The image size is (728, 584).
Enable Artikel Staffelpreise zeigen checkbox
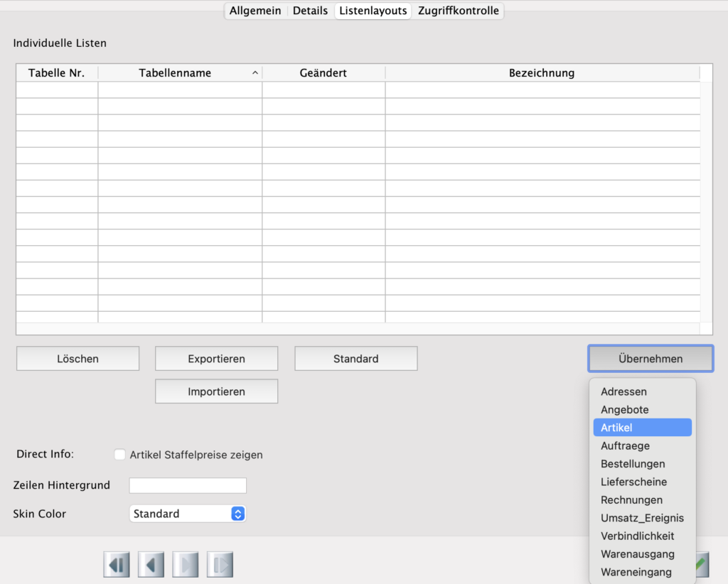120,455
